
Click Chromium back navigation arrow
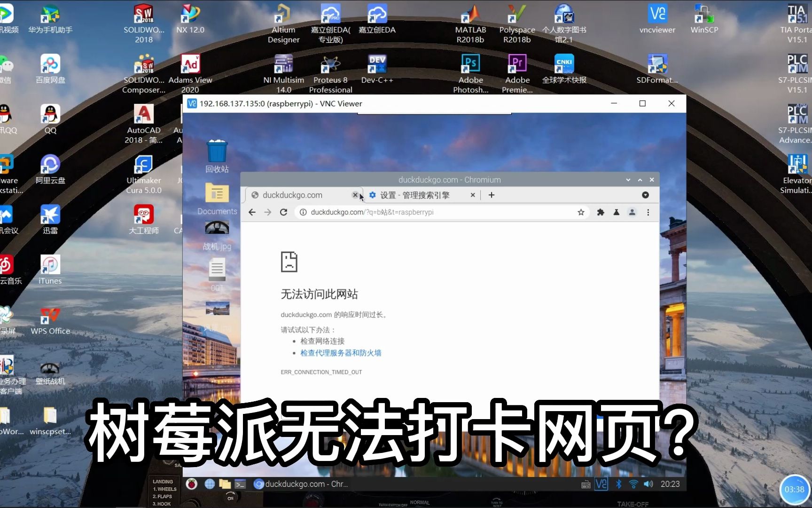pyautogui.click(x=252, y=212)
